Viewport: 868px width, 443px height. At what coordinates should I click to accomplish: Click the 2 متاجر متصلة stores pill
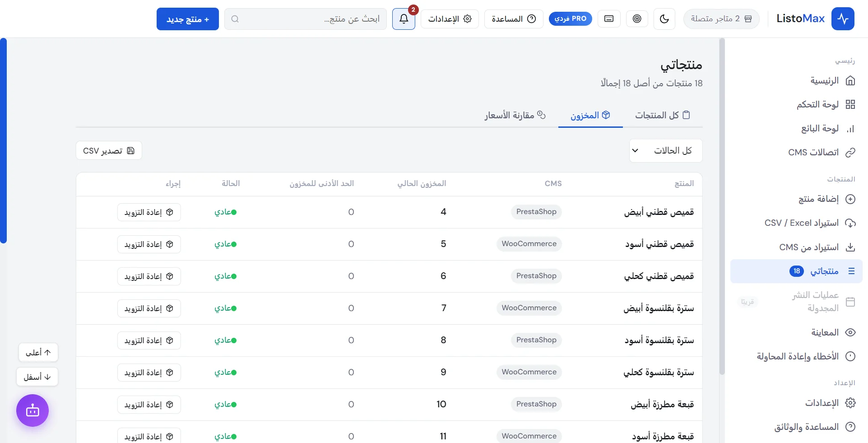point(721,19)
